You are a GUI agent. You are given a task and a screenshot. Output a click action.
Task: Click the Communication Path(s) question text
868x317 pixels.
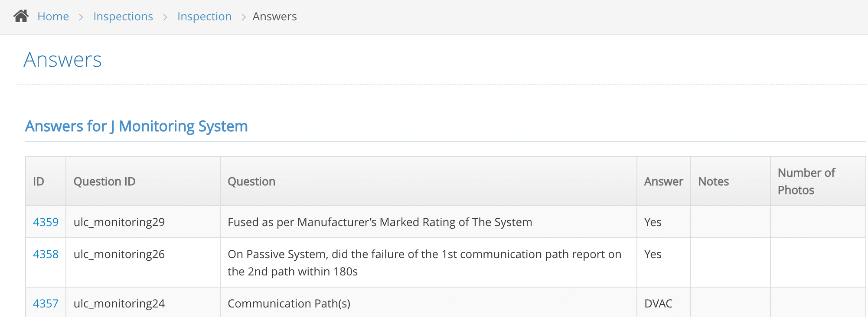click(289, 304)
